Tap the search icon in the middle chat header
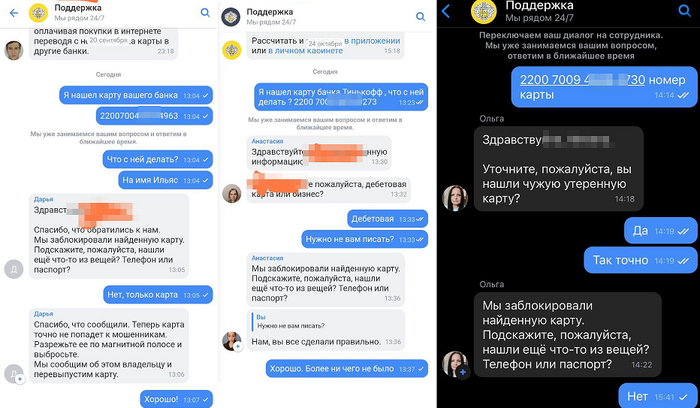Viewport: 700px width, 408px height. click(420, 17)
